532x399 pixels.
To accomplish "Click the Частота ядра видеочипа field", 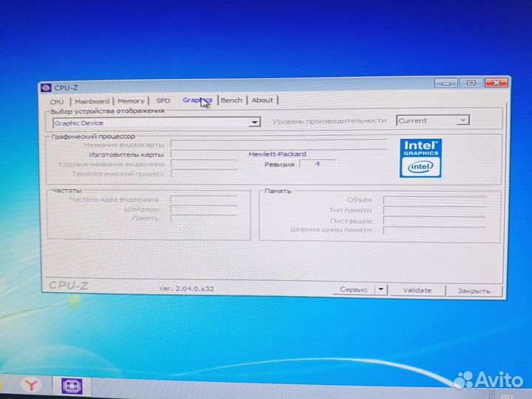I will 204,199.
